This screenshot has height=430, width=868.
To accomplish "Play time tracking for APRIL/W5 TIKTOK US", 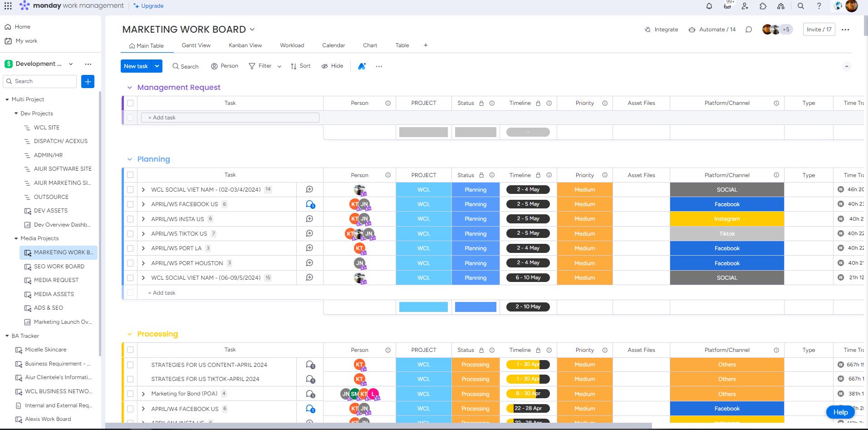I will (x=841, y=233).
